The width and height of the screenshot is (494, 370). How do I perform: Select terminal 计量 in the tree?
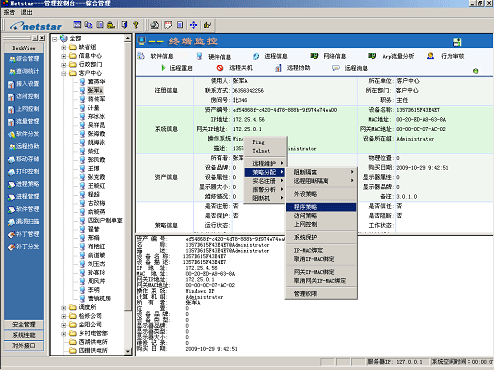(x=93, y=108)
